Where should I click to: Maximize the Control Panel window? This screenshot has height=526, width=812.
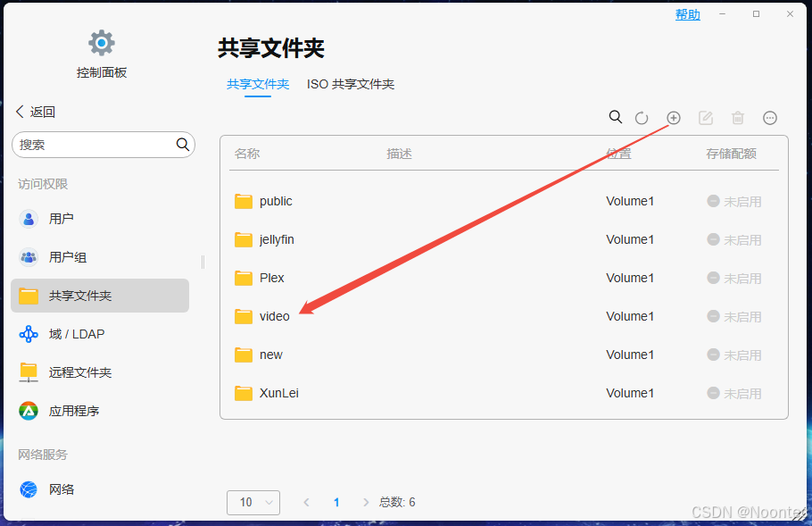756,14
